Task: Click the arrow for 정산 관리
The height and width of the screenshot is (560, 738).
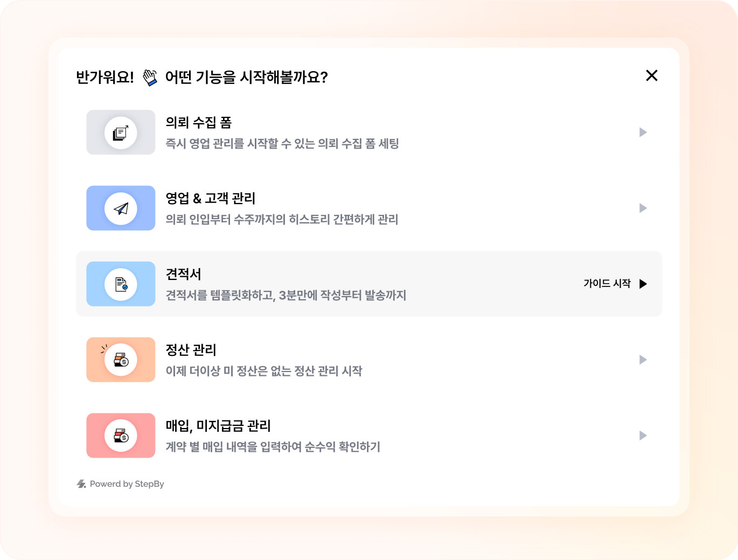Action: pos(643,360)
